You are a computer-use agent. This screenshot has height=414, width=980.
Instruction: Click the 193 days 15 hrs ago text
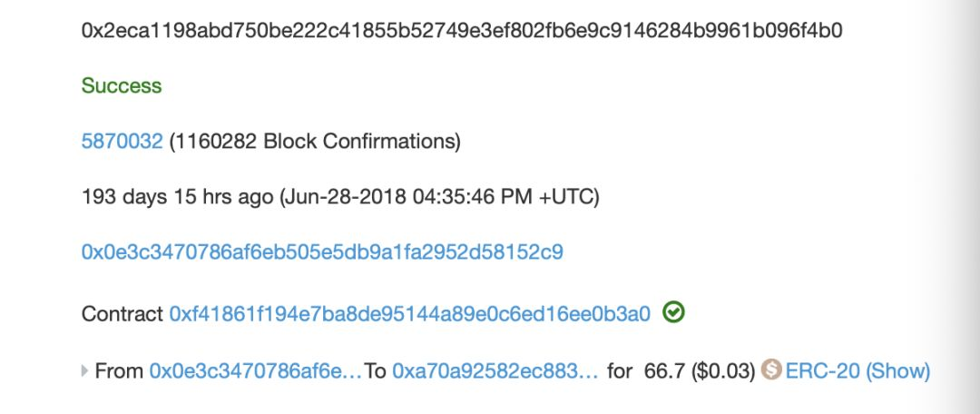click(178, 198)
